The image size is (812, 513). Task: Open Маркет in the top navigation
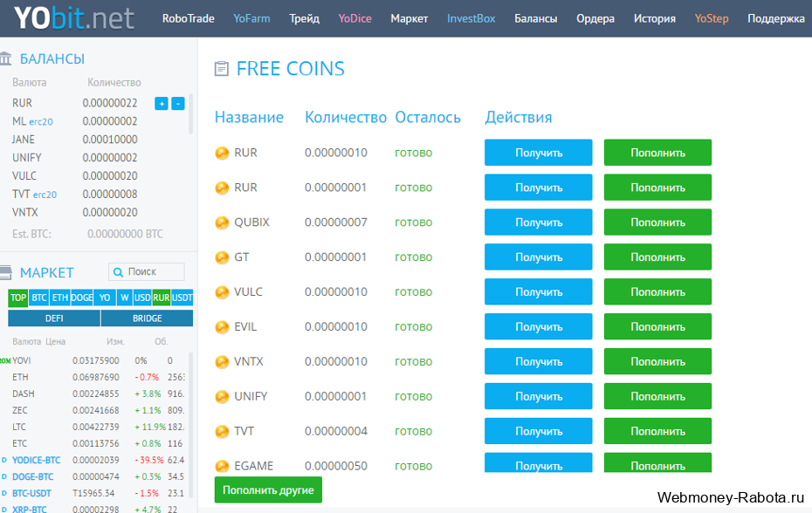[409, 18]
